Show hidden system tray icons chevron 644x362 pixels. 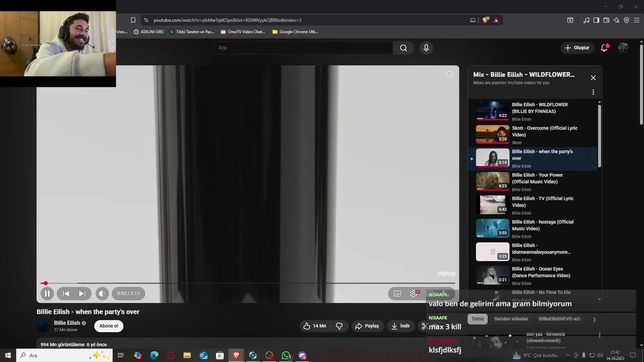tap(568, 355)
